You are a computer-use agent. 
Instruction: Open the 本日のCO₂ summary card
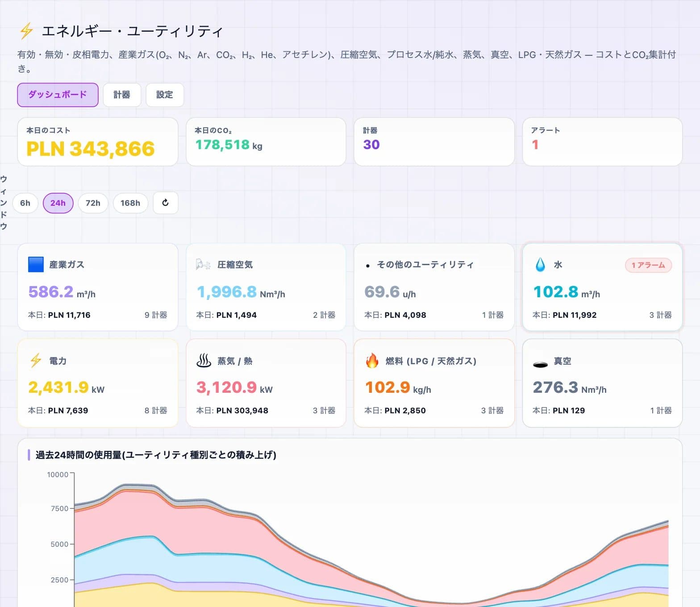266,142
